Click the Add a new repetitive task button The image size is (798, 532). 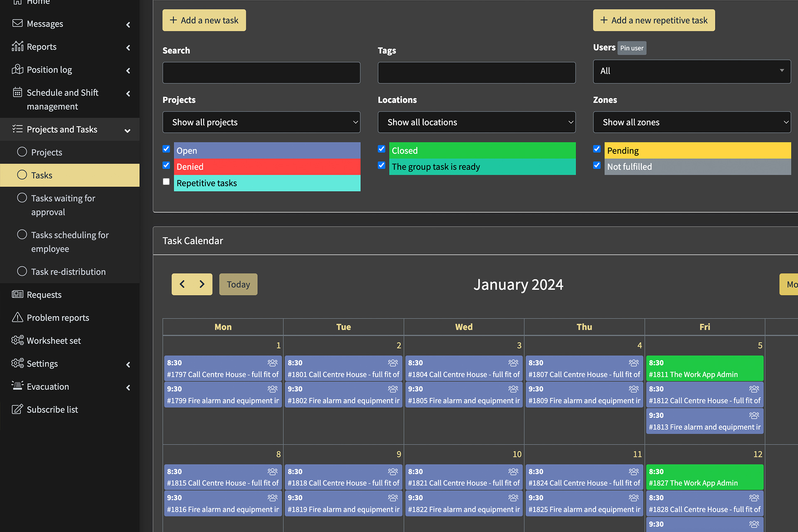653,20
